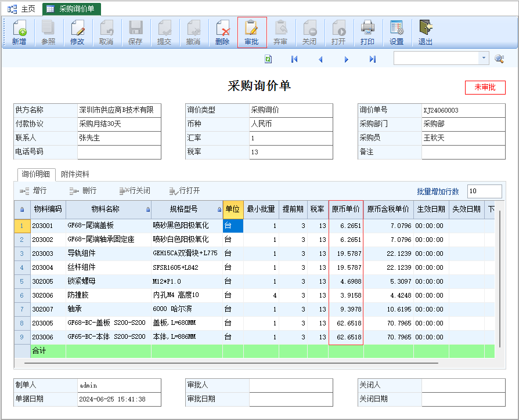Click the 打印 (Print) toolbar icon
The image size is (519, 420).
pos(367,32)
